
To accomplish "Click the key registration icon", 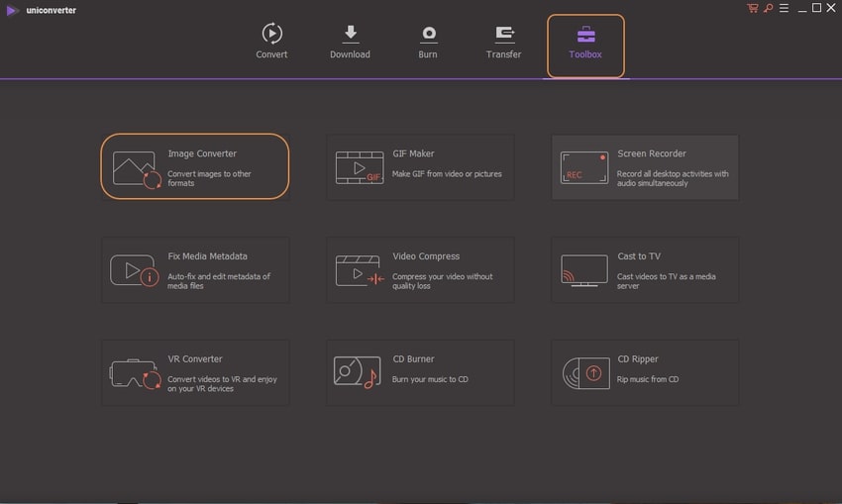I will point(768,8).
